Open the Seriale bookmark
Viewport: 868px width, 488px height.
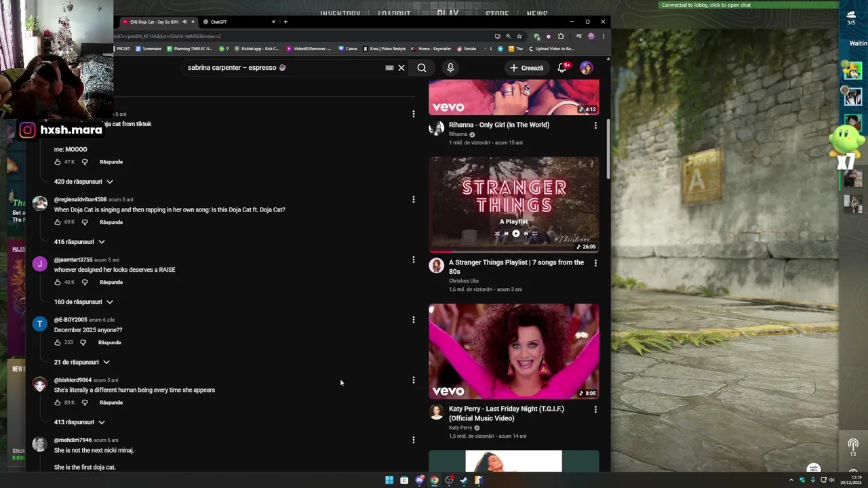pos(467,49)
